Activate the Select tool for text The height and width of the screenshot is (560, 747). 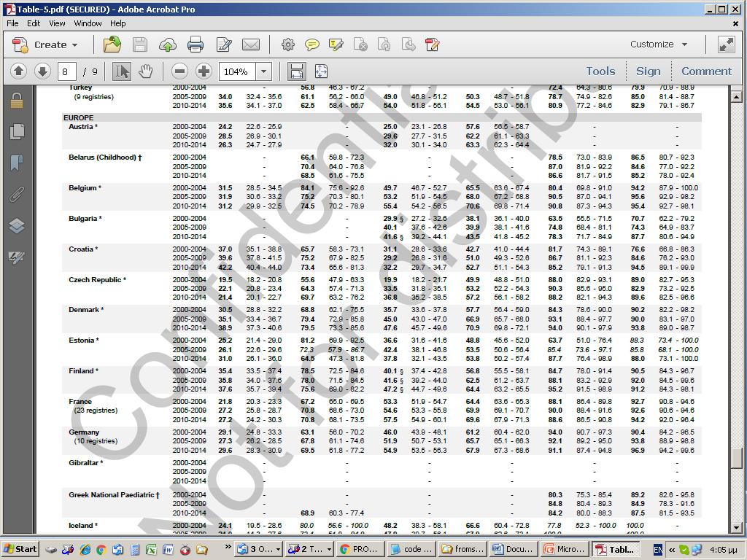(x=122, y=71)
